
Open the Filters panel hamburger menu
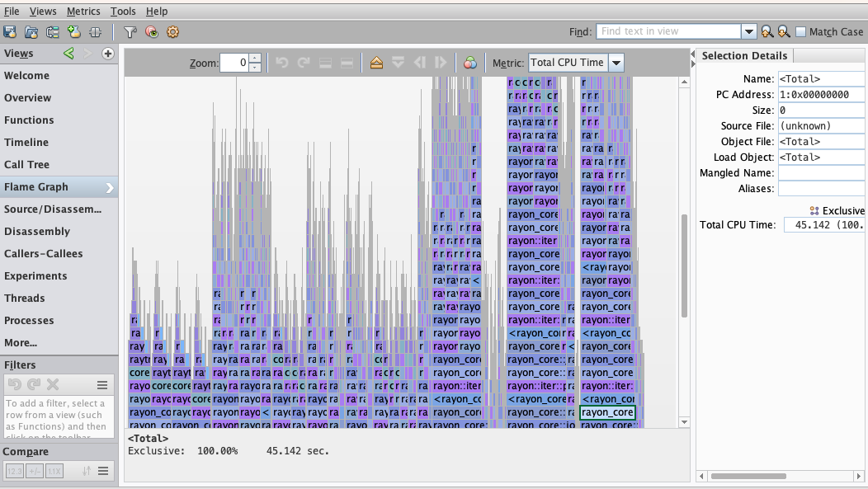(x=103, y=384)
